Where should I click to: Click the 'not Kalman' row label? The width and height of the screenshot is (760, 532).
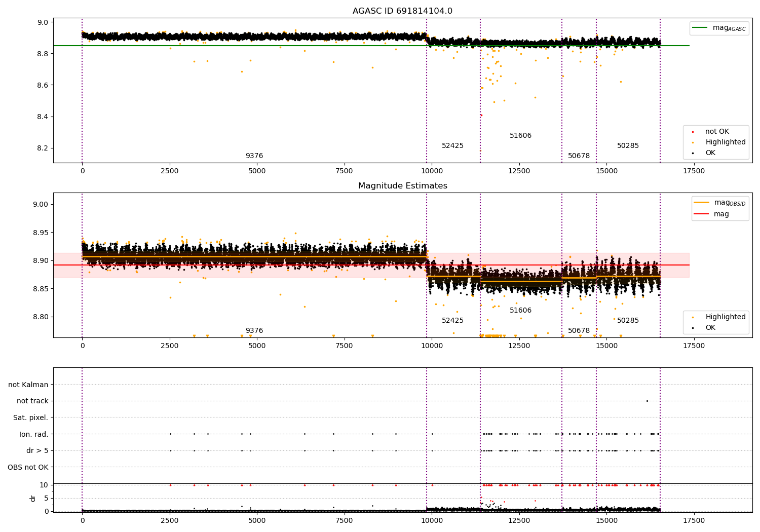tap(28, 385)
